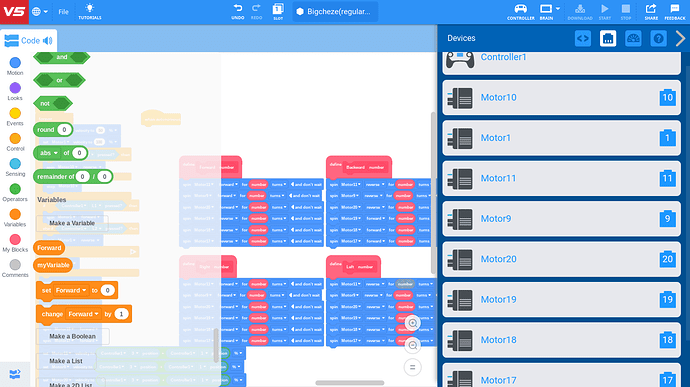The height and width of the screenshot is (387, 690).
Task: Open the File menu
Action: [x=63, y=12]
